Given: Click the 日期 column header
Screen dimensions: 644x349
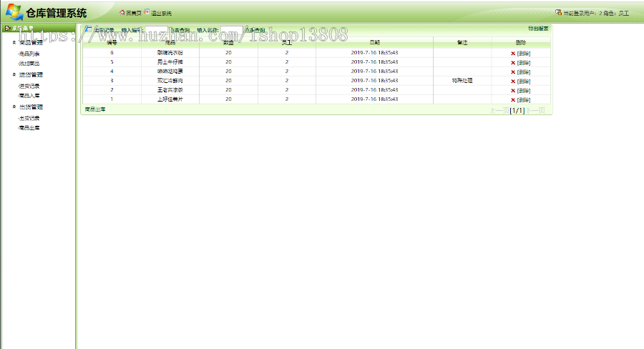Looking at the screenshot, I should [x=374, y=43].
